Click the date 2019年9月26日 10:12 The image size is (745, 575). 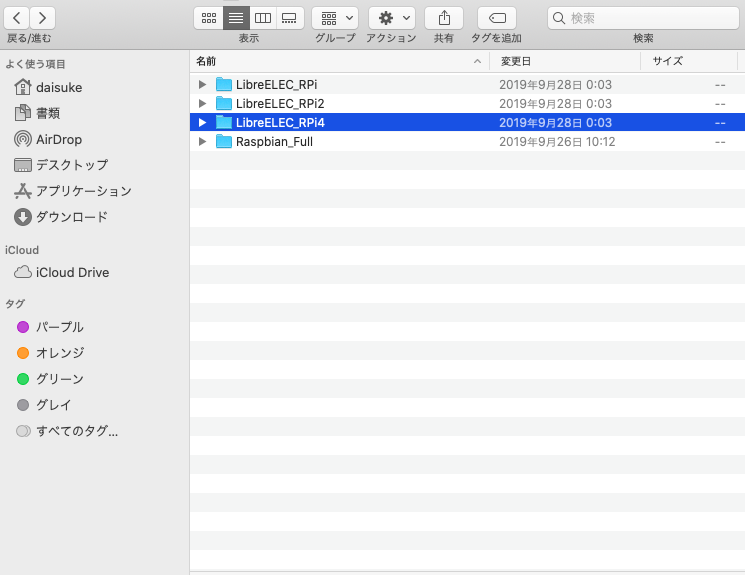[557, 142]
